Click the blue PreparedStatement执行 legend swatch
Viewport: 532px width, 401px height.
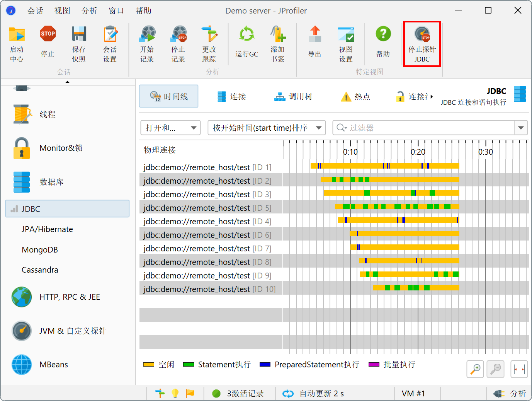[265, 365]
